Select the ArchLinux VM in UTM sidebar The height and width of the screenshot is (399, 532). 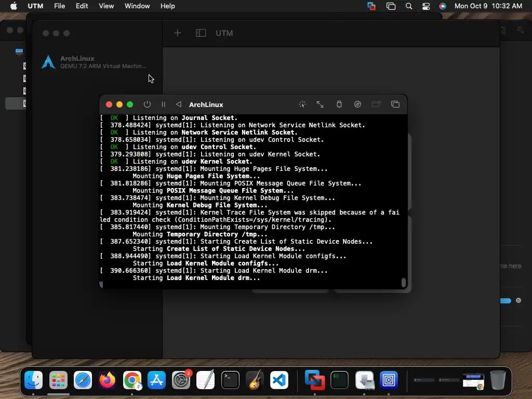(97, 62)
